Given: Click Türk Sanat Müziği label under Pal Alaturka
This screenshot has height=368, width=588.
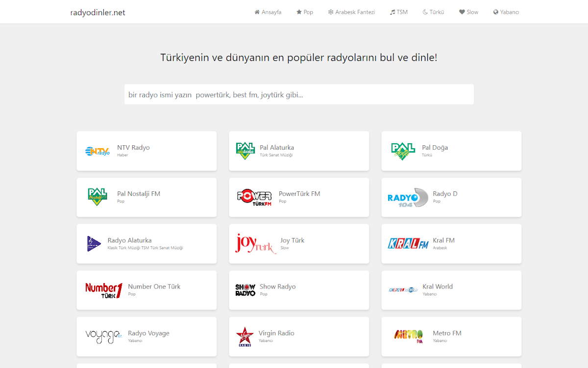Looking at the screenshot, I should click(276, 155).
